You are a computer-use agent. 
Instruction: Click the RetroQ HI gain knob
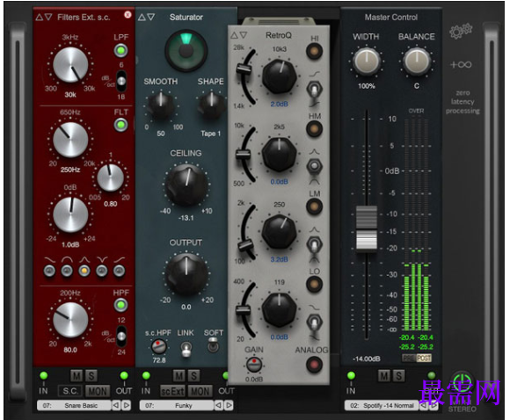pos(280,77)
